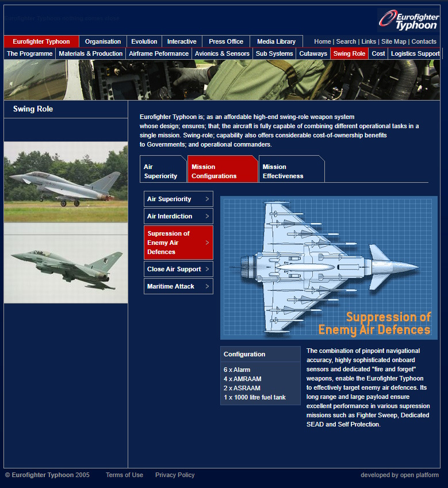
Task: Switch to the Media Library tab
Action: click(x=277, y=41)
